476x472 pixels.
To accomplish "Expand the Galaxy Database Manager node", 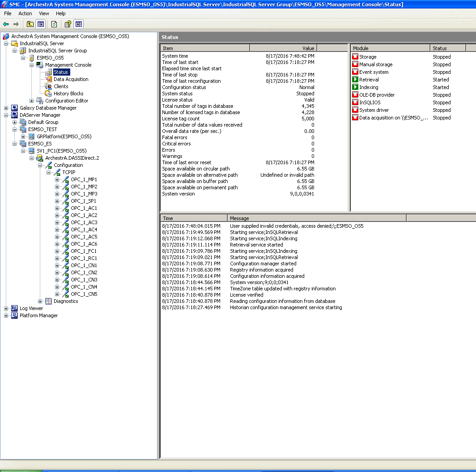I will pos(6,108).
